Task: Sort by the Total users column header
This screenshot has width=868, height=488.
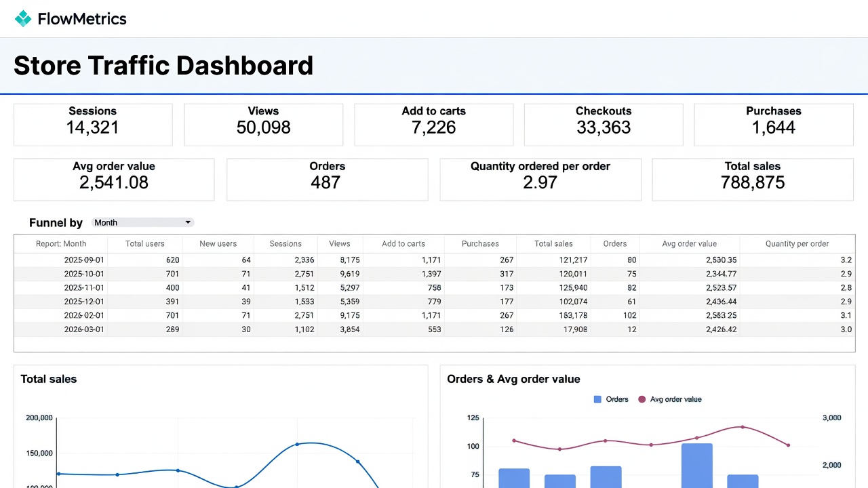Action: pos(144,243)
